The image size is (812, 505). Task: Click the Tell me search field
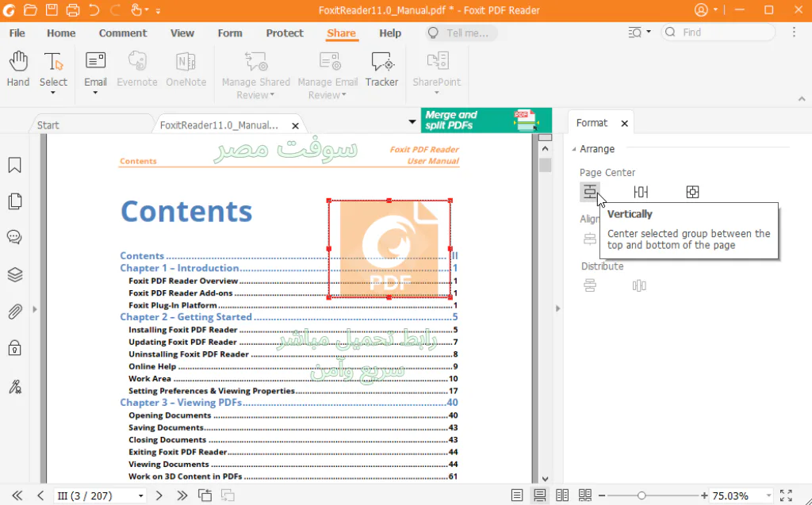(462, 33)
